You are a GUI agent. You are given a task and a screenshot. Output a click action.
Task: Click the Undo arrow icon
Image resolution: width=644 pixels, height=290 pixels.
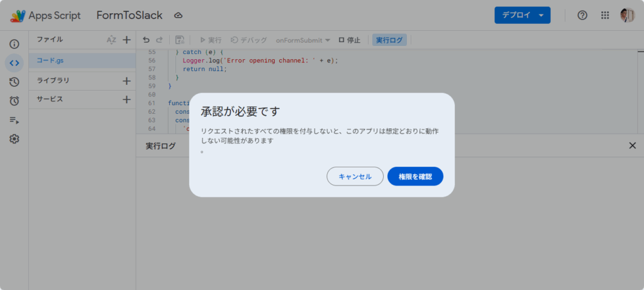tap(146, 40)
